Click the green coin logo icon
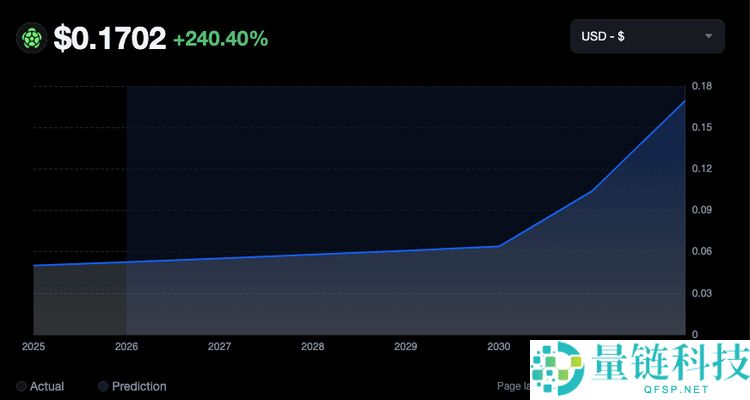 pos(32,39)
